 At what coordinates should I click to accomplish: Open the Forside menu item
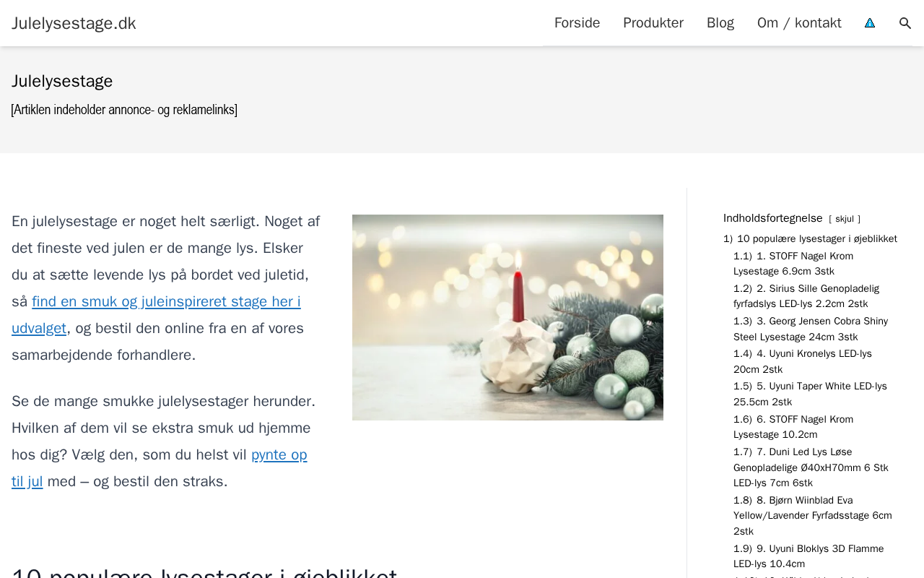577,23
